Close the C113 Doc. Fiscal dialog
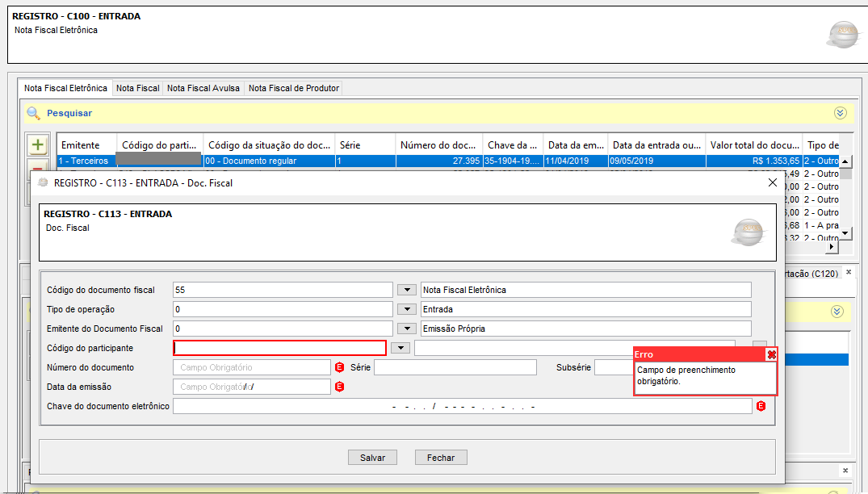 click(773, 183)
